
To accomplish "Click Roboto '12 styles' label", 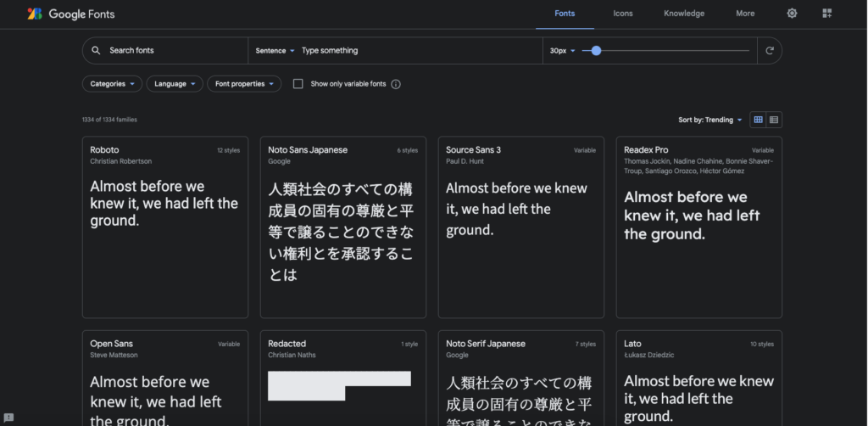I will click(229, 150).
